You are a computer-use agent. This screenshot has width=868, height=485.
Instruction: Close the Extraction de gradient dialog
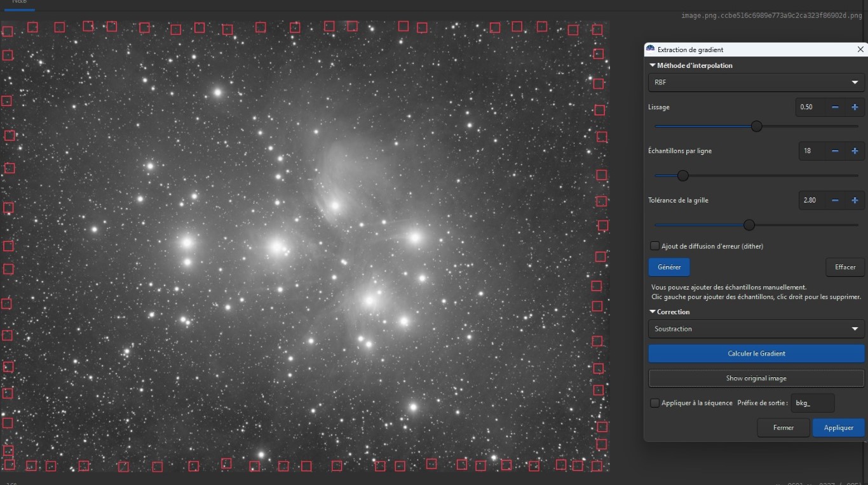click(x=860, y=50)
